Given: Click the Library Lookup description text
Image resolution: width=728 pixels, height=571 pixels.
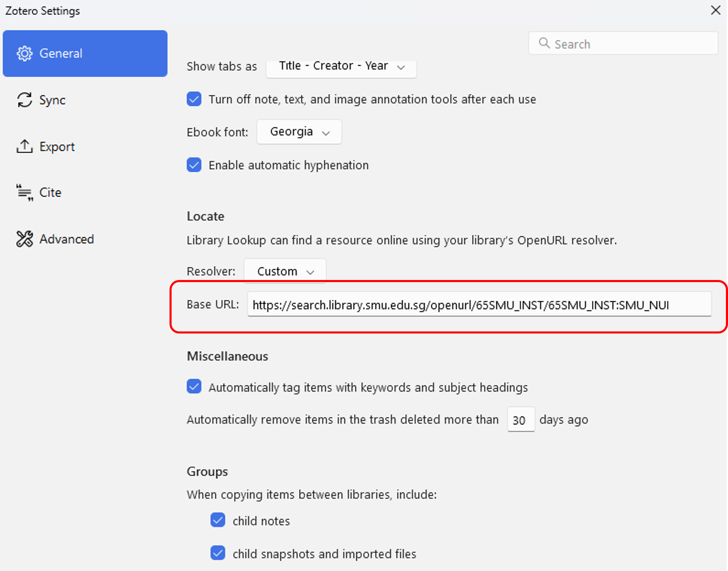Looking at the screenshot, I should 402,240.
